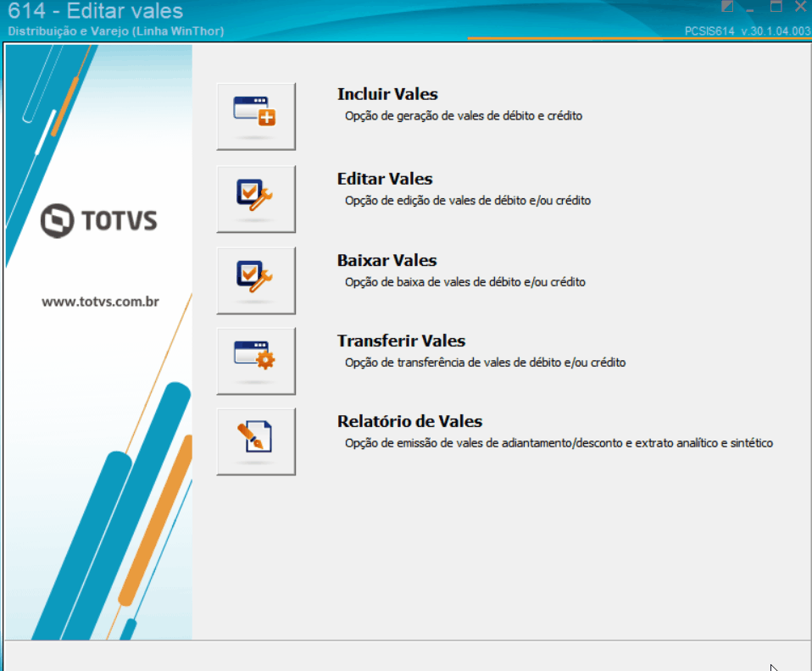This screenshot has width=812, height=671.
Task: Open the Transferir Vales gear icon button
Action: coord(256,361)
